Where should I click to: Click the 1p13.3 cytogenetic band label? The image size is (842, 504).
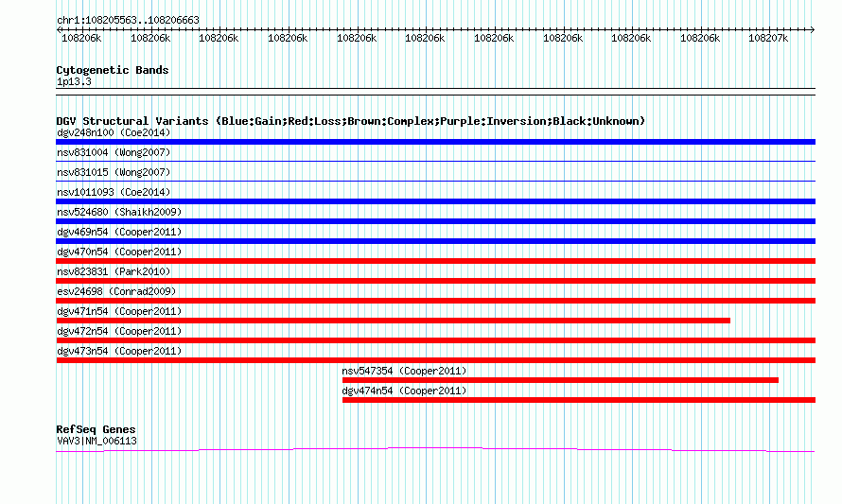click(74, 81)
